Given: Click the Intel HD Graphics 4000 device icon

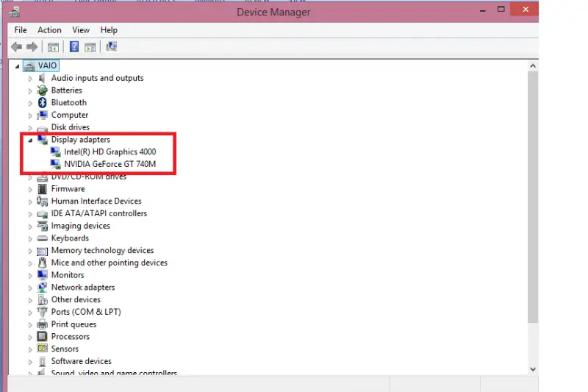Looking at the screenshot, I should [x=56, y=152].
